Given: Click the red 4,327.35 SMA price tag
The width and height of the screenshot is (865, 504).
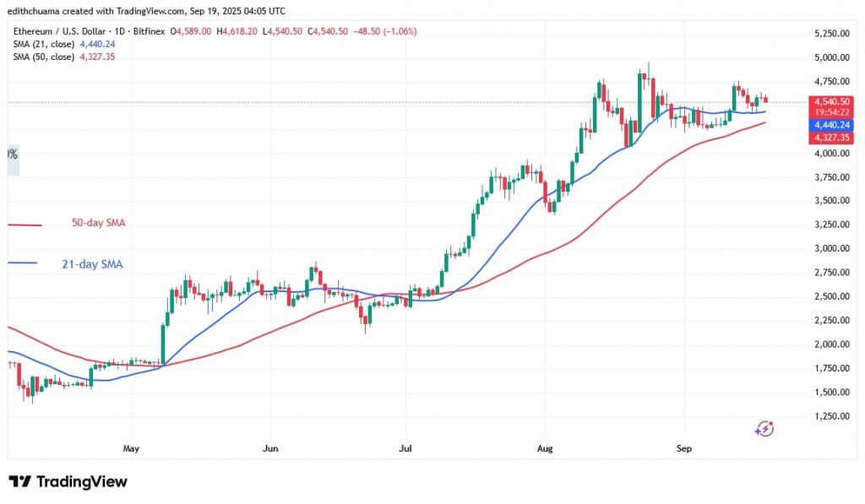Looking at the screenshot, I should 832,136.
